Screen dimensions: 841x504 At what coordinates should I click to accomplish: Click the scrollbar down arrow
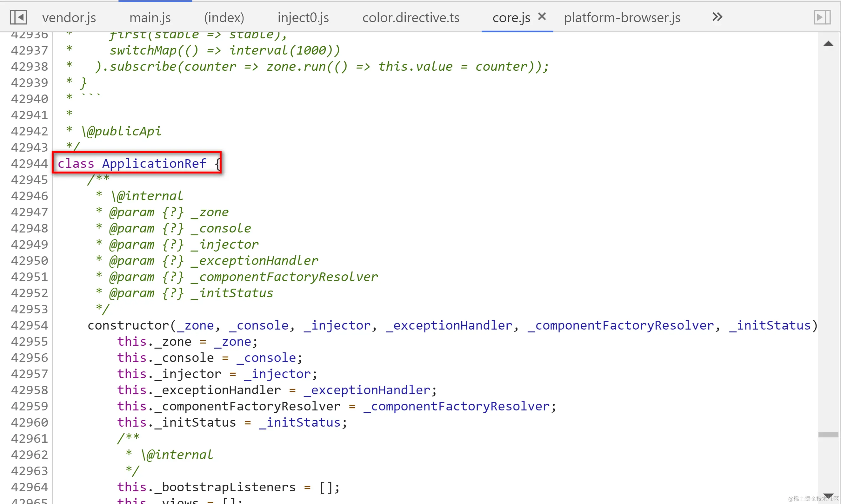(x=828, y=496)
